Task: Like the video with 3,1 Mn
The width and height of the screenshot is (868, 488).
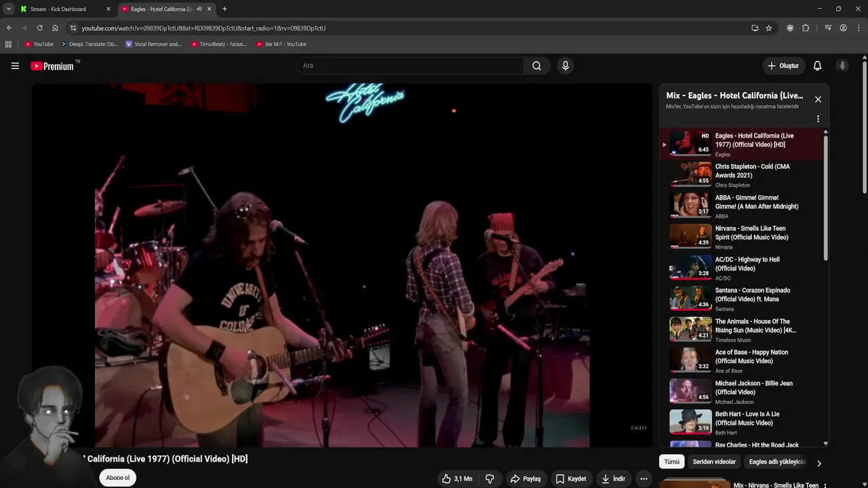Action: tap(456, 479)
